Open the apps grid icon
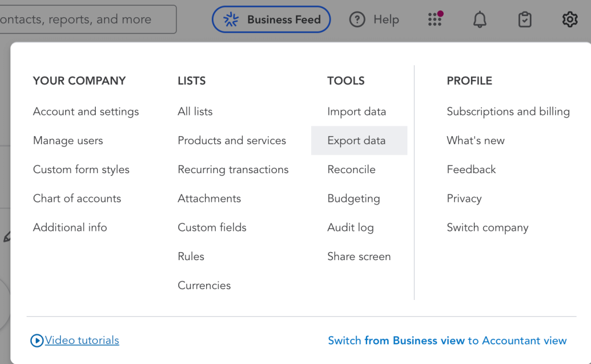Image resolution: width=591 pixels, height=364 pixels. coord(435,20)
